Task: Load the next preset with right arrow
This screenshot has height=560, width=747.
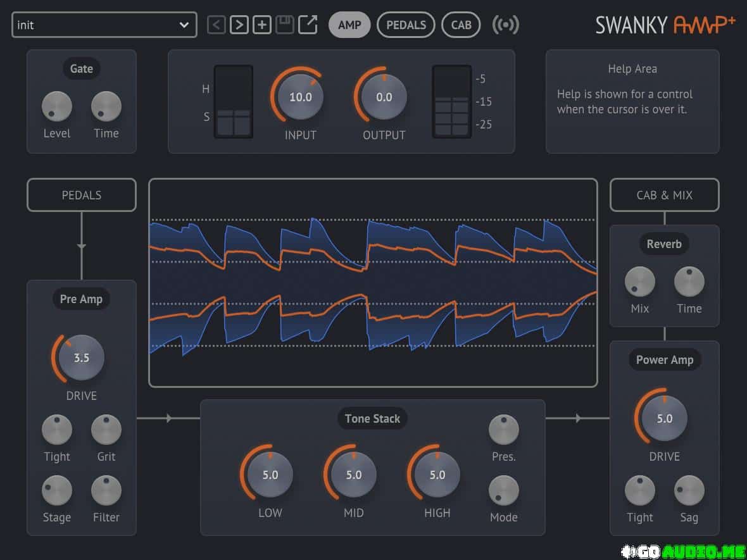Action: click(x=239, y=25)
